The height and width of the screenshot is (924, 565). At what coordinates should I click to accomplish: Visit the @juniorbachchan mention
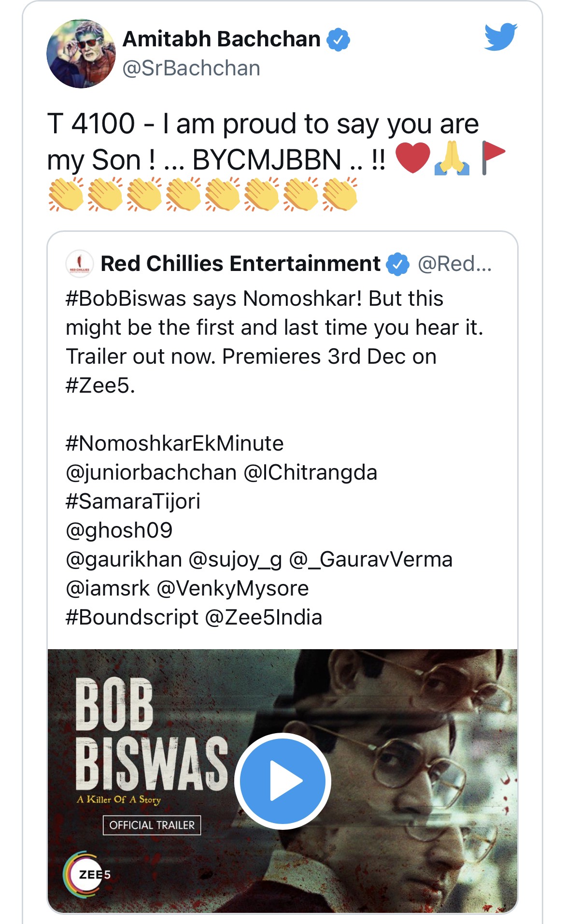click(151, 472)
